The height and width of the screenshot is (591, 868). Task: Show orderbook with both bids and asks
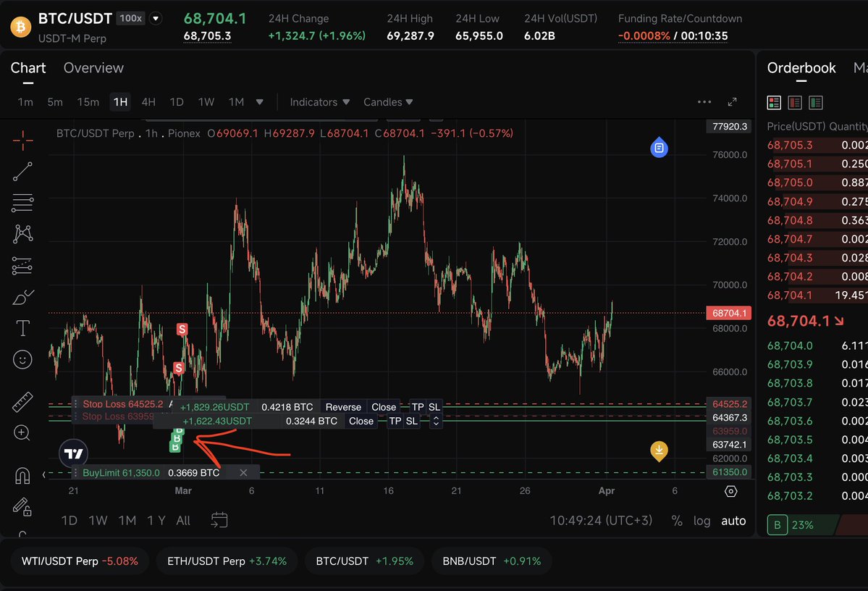(x=774, y=102)
